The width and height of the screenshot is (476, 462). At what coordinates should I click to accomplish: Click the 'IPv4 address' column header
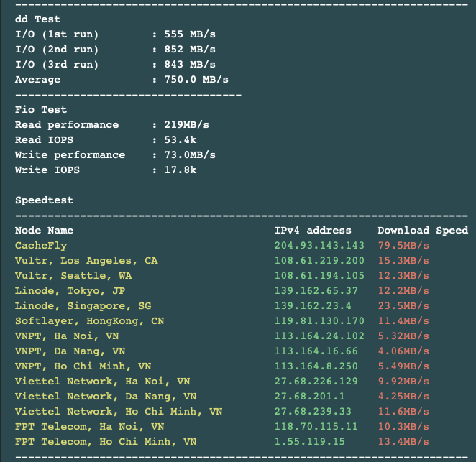click(x=313, y=231)
